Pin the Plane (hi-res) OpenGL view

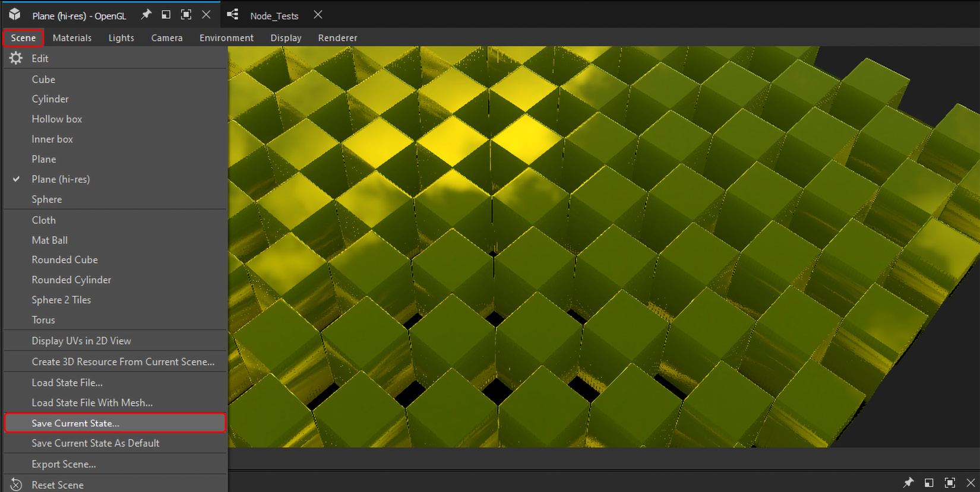coord(146,14)
